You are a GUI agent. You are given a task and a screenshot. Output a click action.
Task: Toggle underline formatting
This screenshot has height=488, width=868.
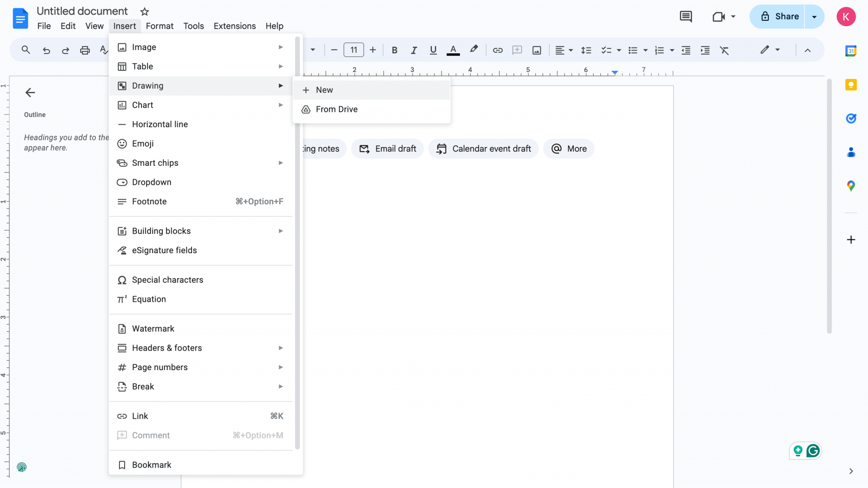click(x=433, y=50)
